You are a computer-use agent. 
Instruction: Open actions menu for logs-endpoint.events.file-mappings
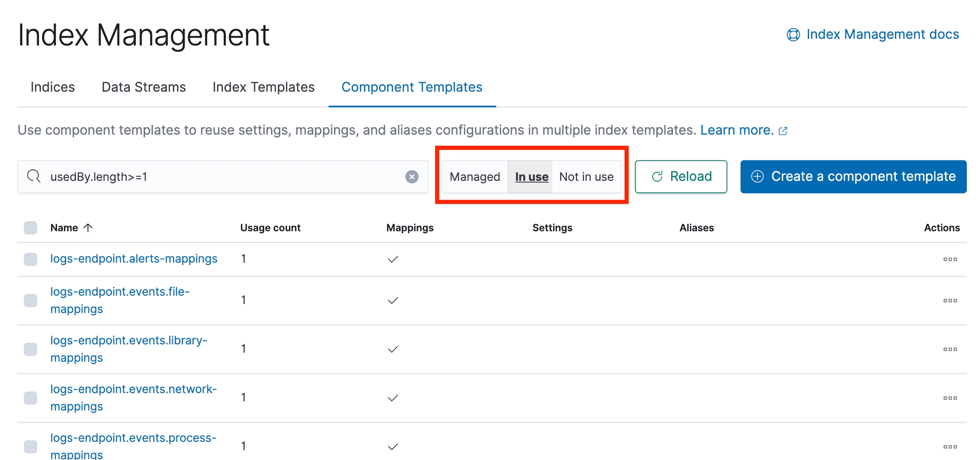coord(949,300)
